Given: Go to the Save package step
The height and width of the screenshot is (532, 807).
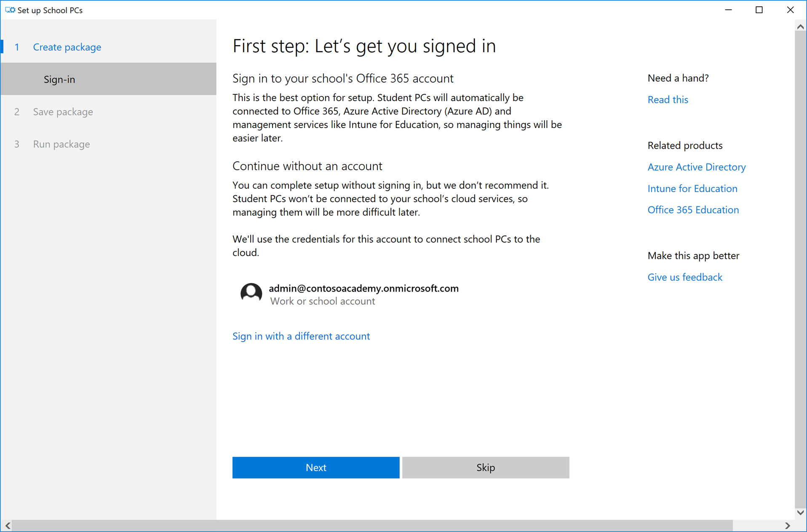Looking at the screenshot, I should click(x=63, y=112).
